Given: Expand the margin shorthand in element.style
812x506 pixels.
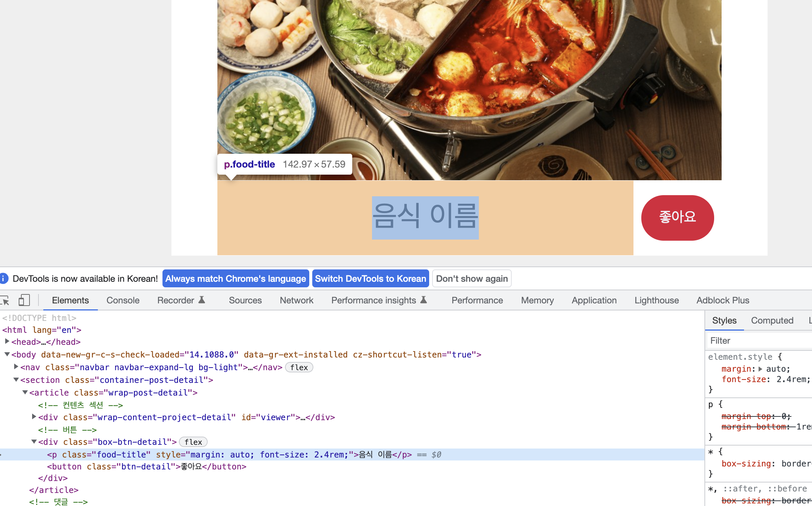Looking at the screenshot, I should [760, 369].
